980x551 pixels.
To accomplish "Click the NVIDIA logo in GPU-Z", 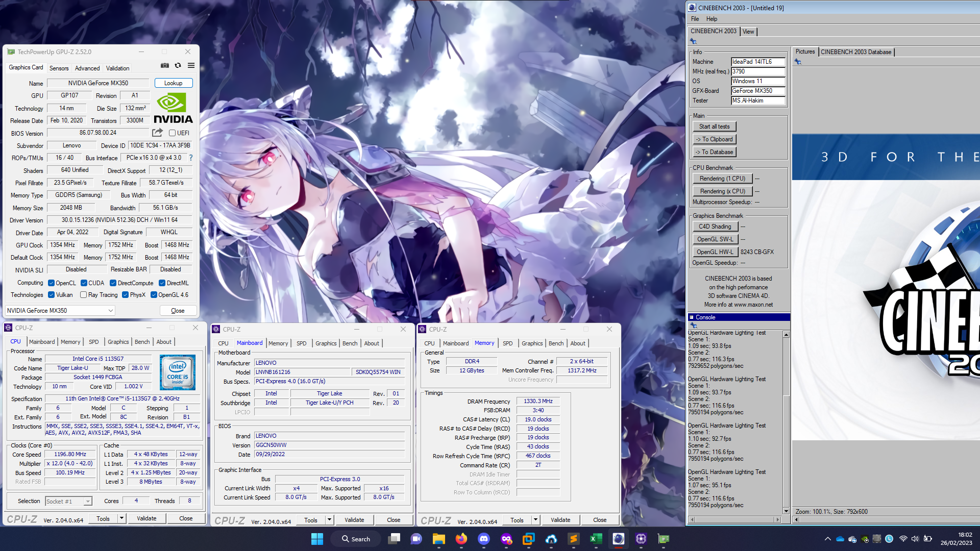I will click(174, 108).
